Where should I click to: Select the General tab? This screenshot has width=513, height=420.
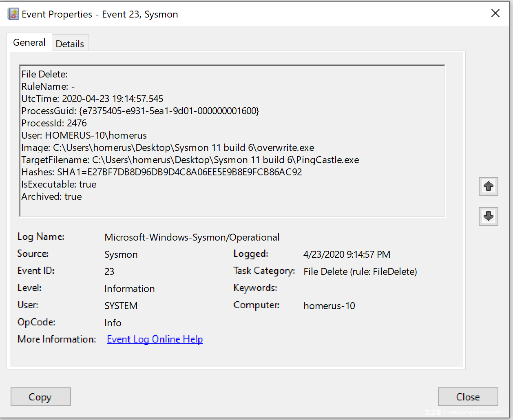tap(29, 42)
